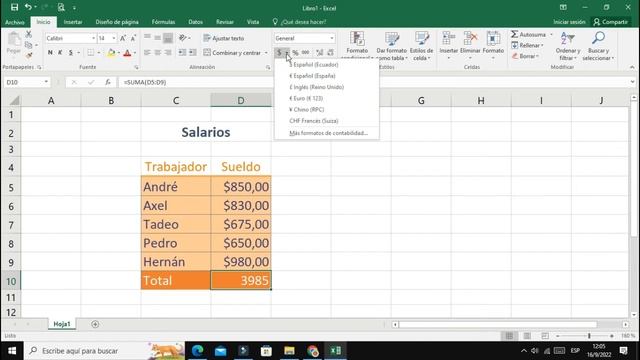
Task: Decrease font size with the small A icon
Action: [133, 38]
